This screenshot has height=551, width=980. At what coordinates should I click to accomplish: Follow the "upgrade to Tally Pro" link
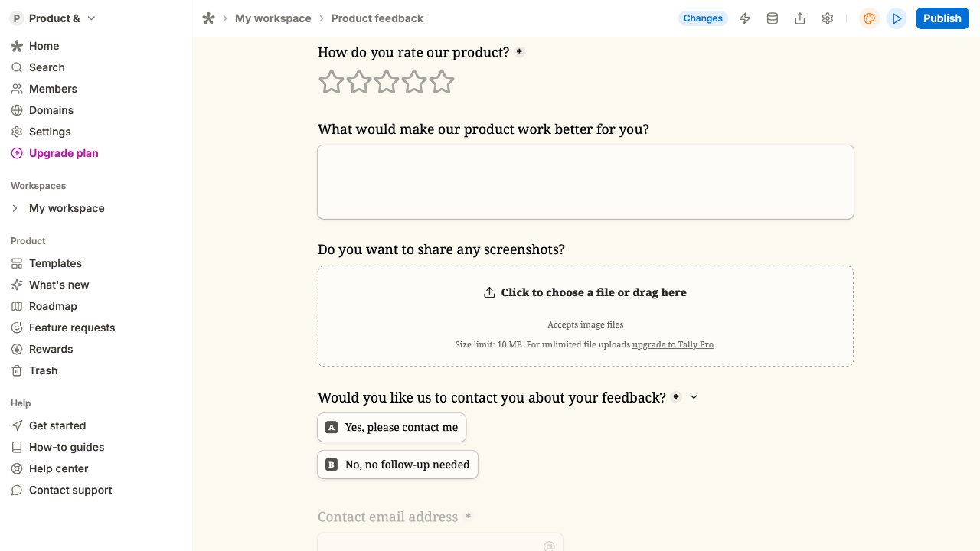click(x=673, y=344)
